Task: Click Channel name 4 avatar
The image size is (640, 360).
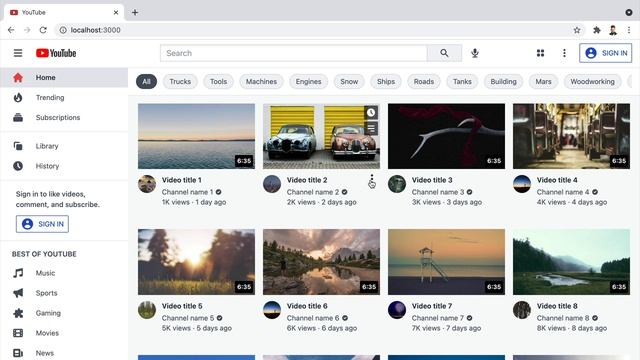Action: (x=522, y=184)
